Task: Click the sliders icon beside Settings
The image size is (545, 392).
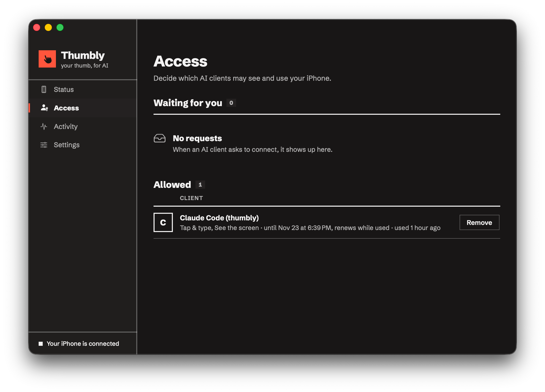Action: point(44,145)
